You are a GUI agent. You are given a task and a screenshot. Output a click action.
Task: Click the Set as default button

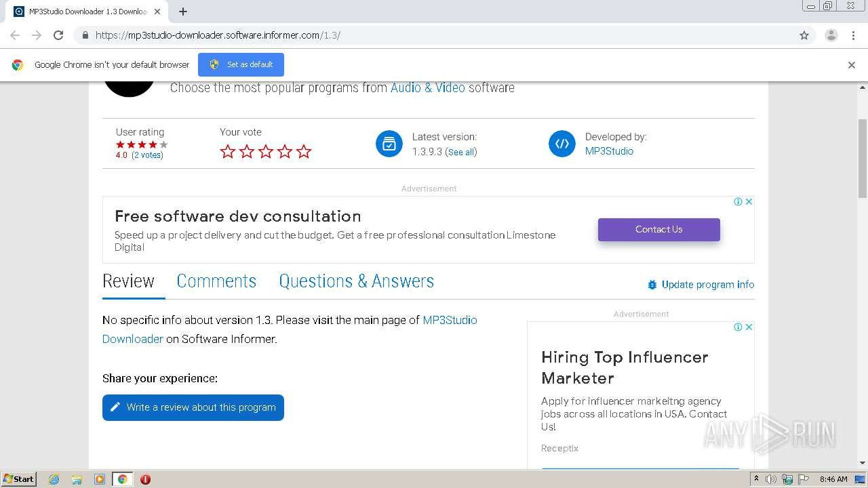[x=241, y=64]
